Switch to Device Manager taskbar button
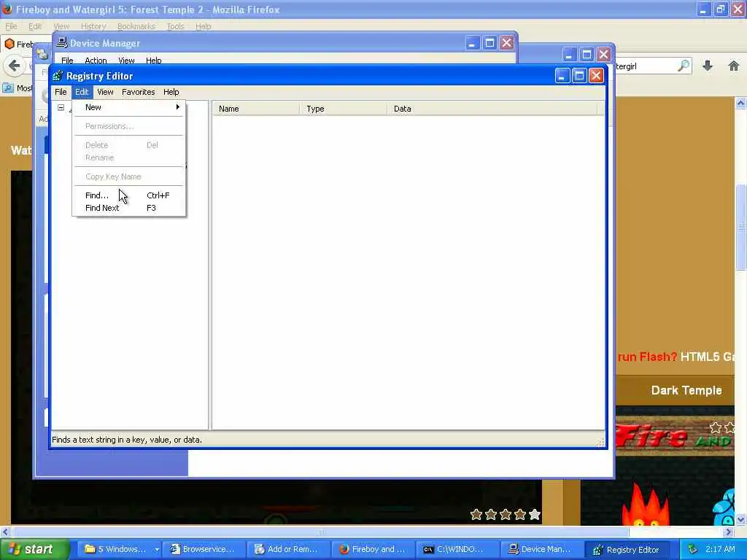The height and width of the screenshot is (560, 747). pos(542,549)
